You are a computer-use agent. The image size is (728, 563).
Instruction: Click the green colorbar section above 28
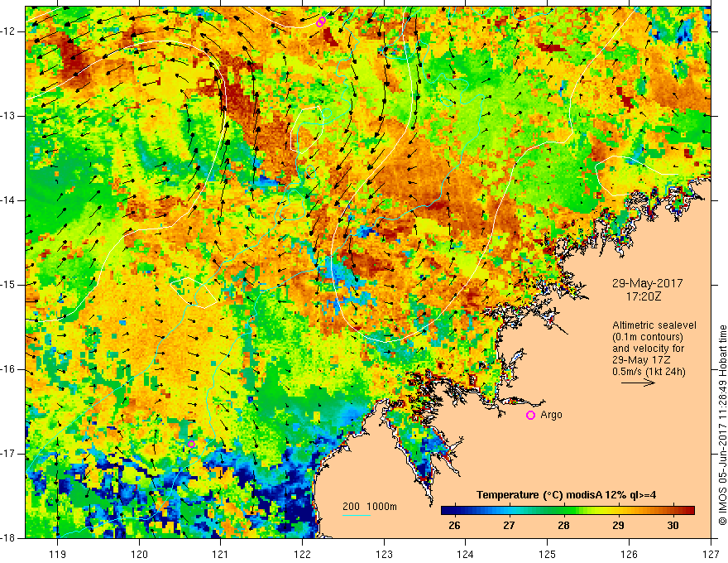(x=563, y=511)
